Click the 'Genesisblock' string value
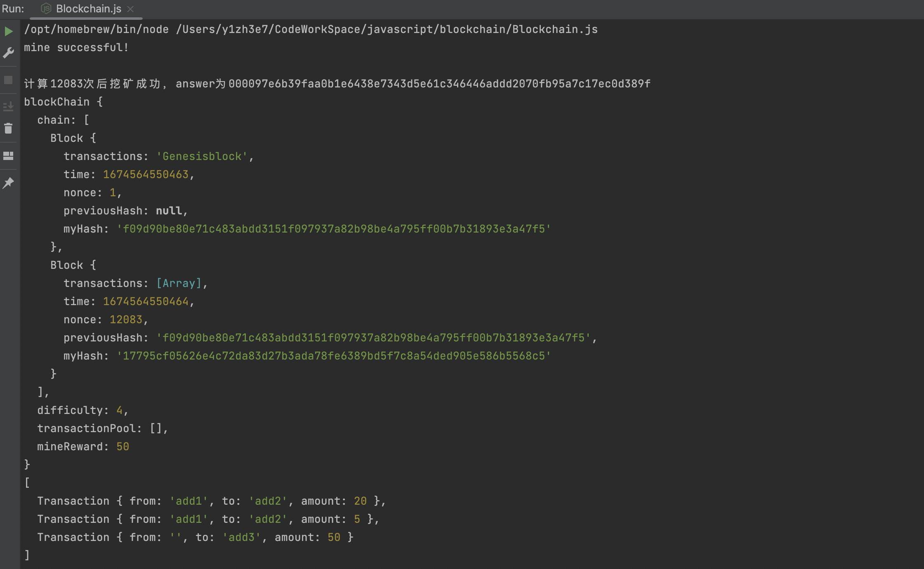 pos(202,156)
